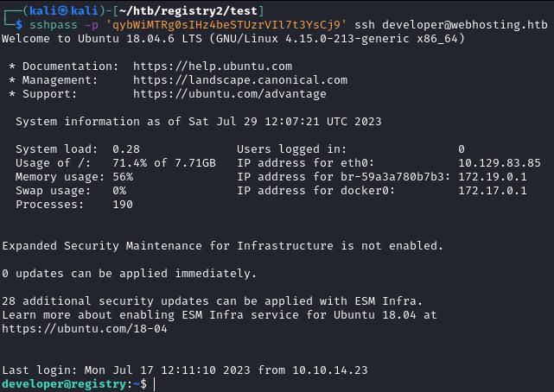The height and width of the screenshot is (392, 554).
Task: Click the eth0 IP address 10.129.83.85
Action: 499,162
